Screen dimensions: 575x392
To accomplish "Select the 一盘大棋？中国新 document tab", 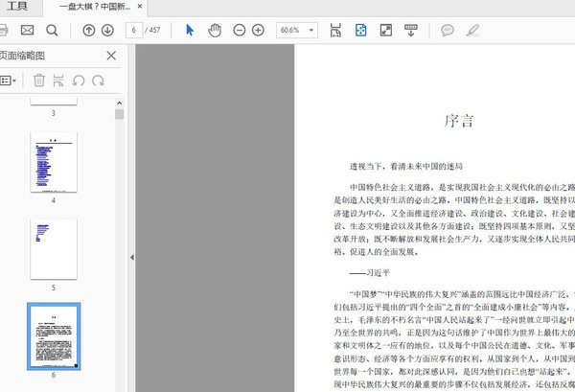I will pyautogui.click(x=96, y=7).
